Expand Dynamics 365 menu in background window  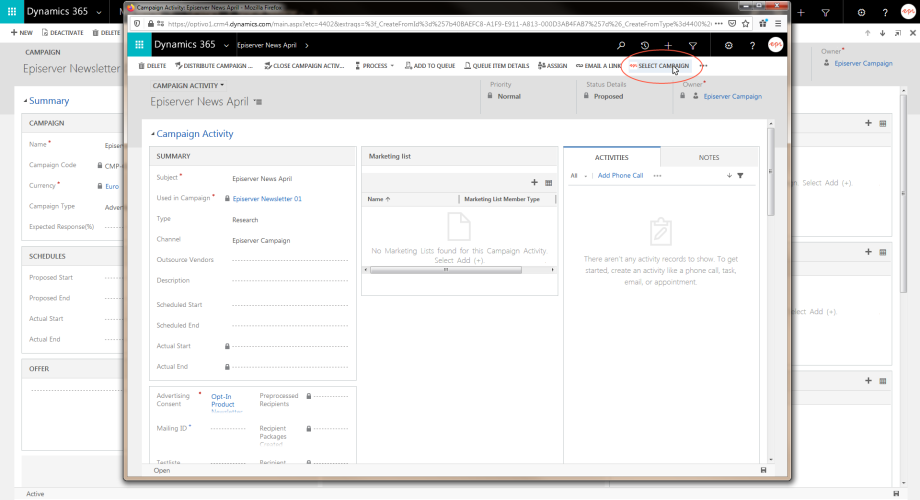coord(99,12)
